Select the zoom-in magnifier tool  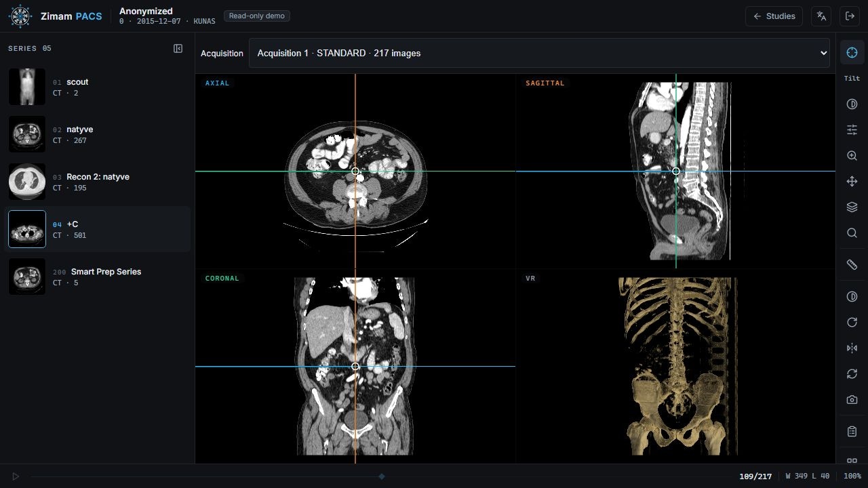click(852, 156)
